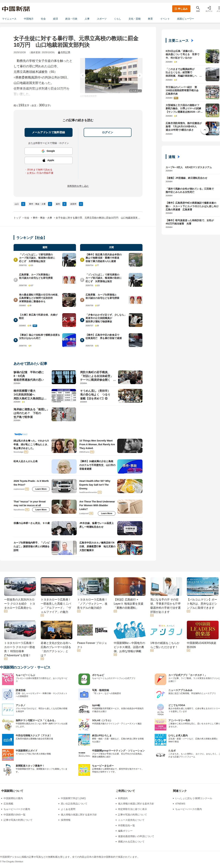Sign in with the Google button
Screen dimensions: 220x868
(49, 151)
